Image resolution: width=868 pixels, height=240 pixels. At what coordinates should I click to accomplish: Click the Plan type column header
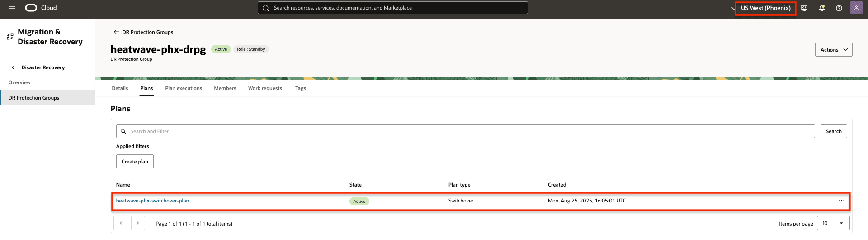click(x=459, y=185)
